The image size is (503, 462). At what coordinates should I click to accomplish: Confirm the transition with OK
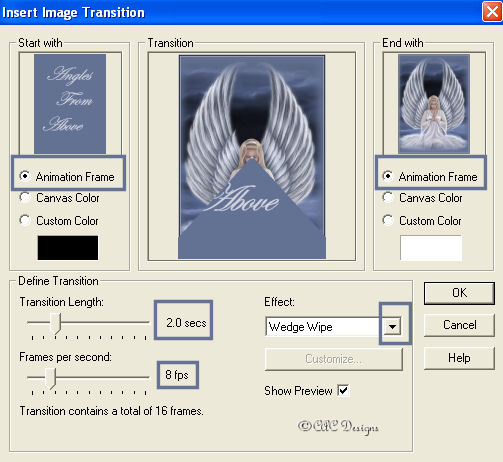click(459, 293)
